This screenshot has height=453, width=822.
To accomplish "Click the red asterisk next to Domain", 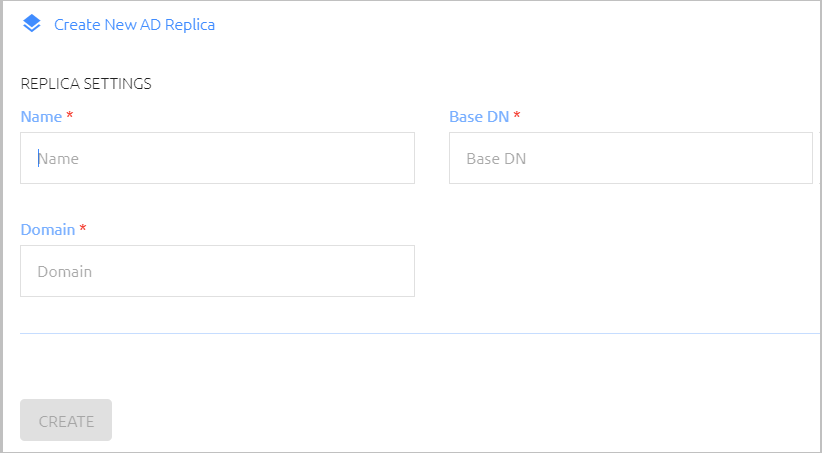I will click(83, 228).
